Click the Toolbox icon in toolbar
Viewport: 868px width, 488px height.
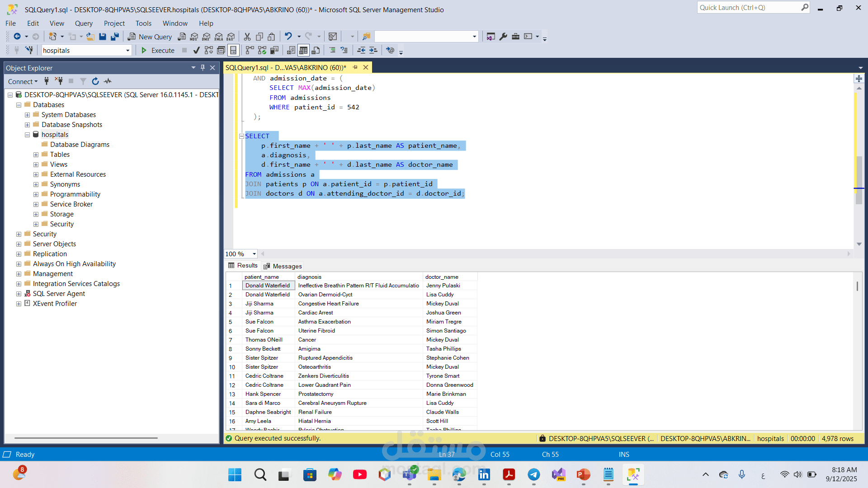click(x=515, y=37)
